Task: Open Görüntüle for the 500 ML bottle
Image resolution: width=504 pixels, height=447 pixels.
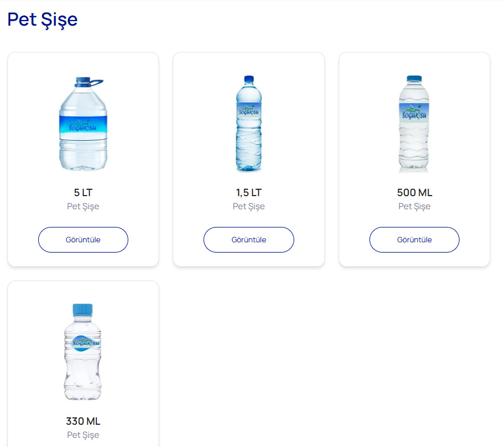Action: tap(414, 239)
